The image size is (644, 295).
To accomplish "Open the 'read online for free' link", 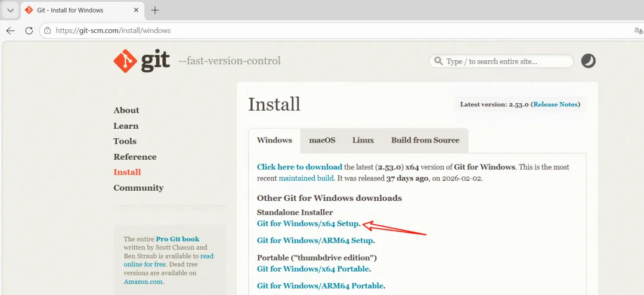I will click(169, 260).
